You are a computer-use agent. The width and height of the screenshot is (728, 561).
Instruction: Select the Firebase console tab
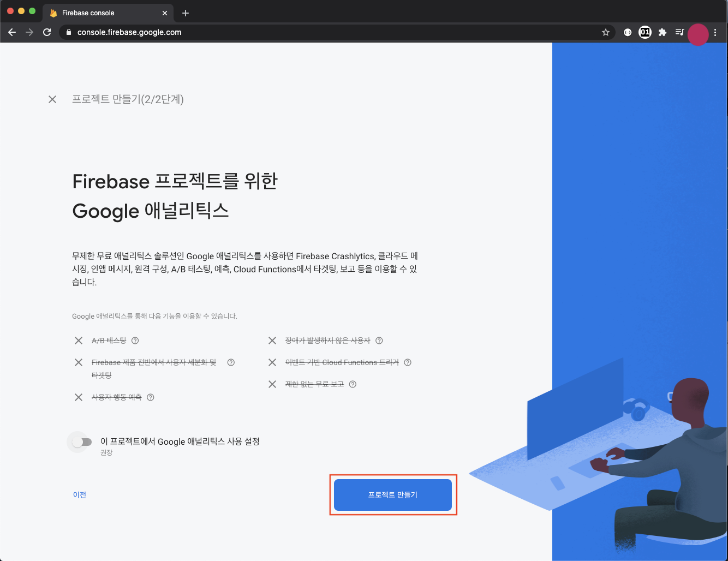click(108, 13)
